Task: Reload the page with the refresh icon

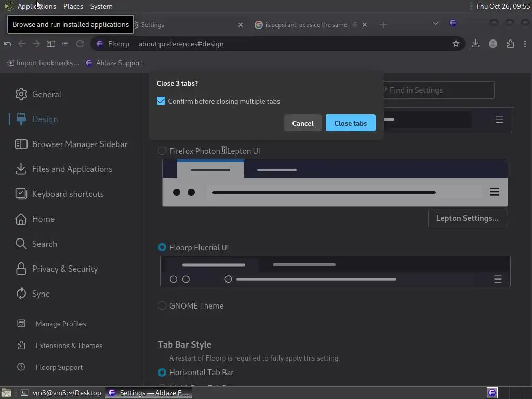Action: pyautogui.click(x=80, y=44)
